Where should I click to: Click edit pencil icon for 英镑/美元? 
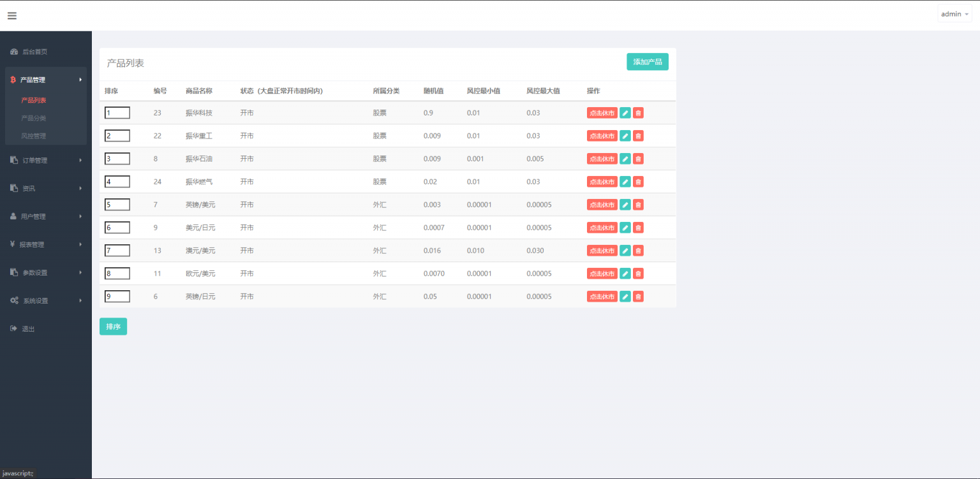click(x=625, y=205)
